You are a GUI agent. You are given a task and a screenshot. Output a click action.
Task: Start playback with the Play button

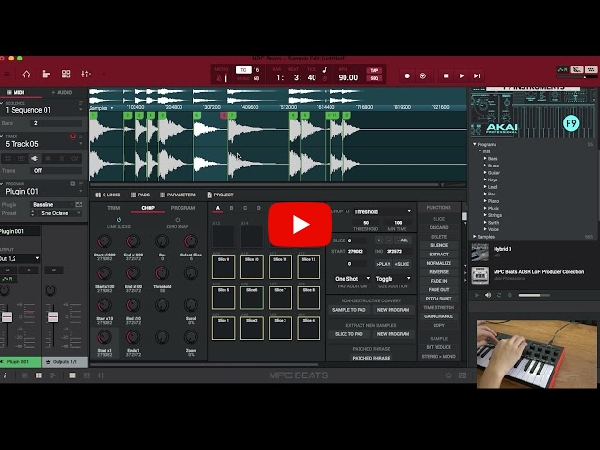462,76
